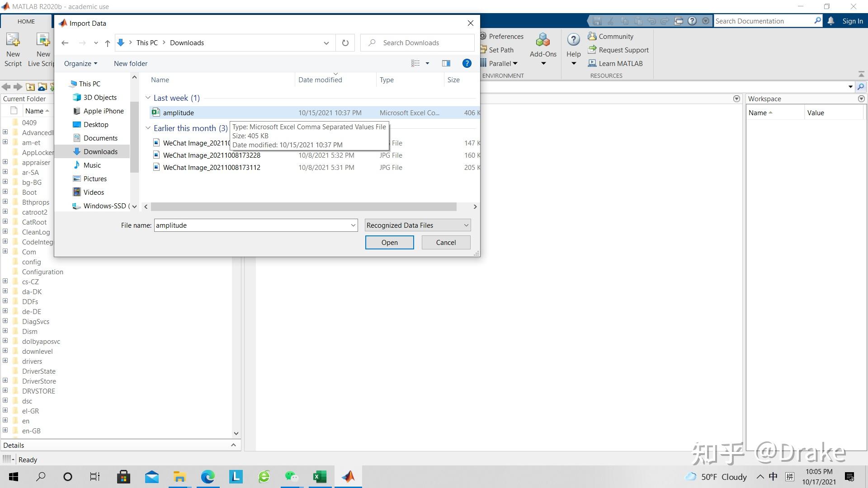Open Excel from the Windows taskbar
Viewport: 868px width, 488px height.
[320, 477]
